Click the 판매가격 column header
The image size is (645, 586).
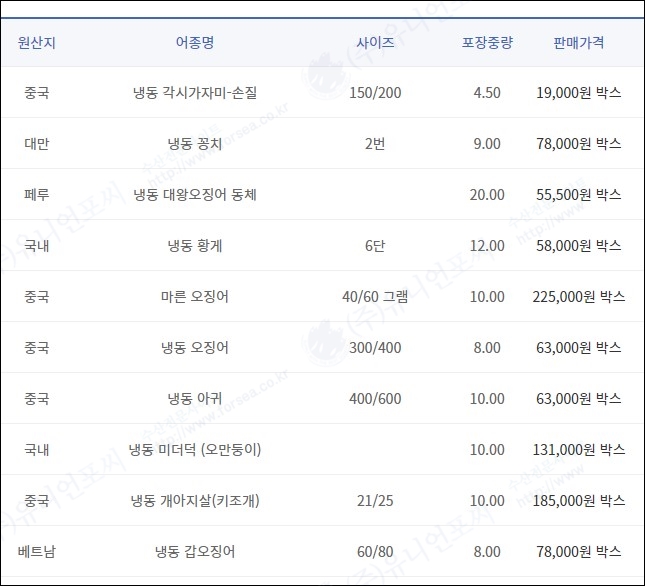(x=579, y=42)
